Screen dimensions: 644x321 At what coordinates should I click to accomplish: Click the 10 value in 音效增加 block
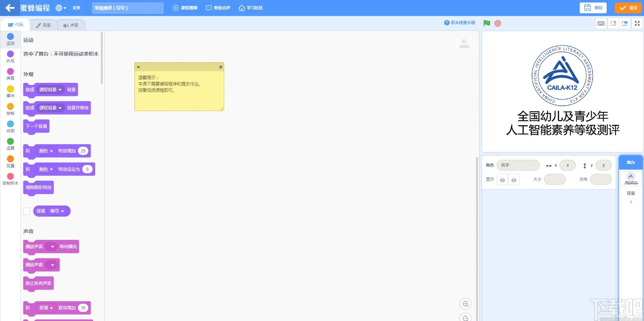click(83, 308)
